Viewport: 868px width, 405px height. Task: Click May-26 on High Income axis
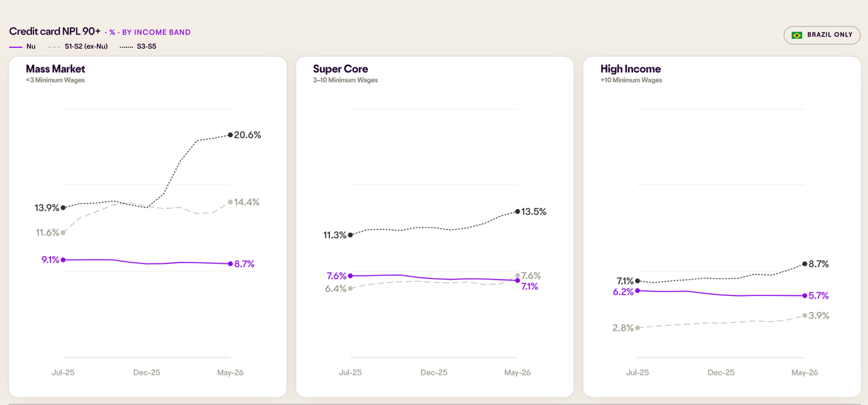point(805,372)
